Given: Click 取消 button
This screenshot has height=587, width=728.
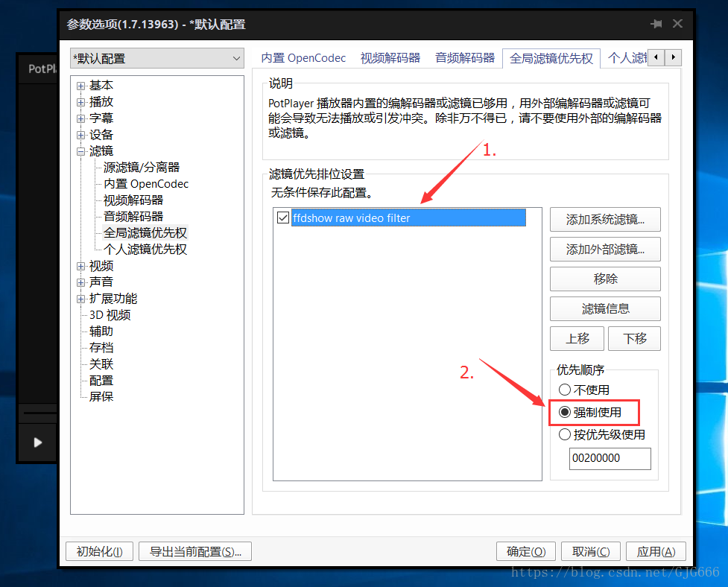Looking at the screenshot, I should (x=591, y=551).
